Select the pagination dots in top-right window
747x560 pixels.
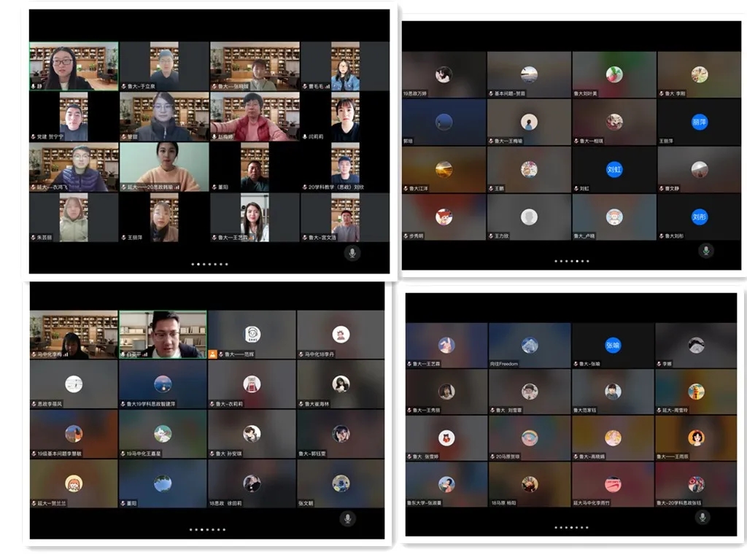click(x=572, y=261)
